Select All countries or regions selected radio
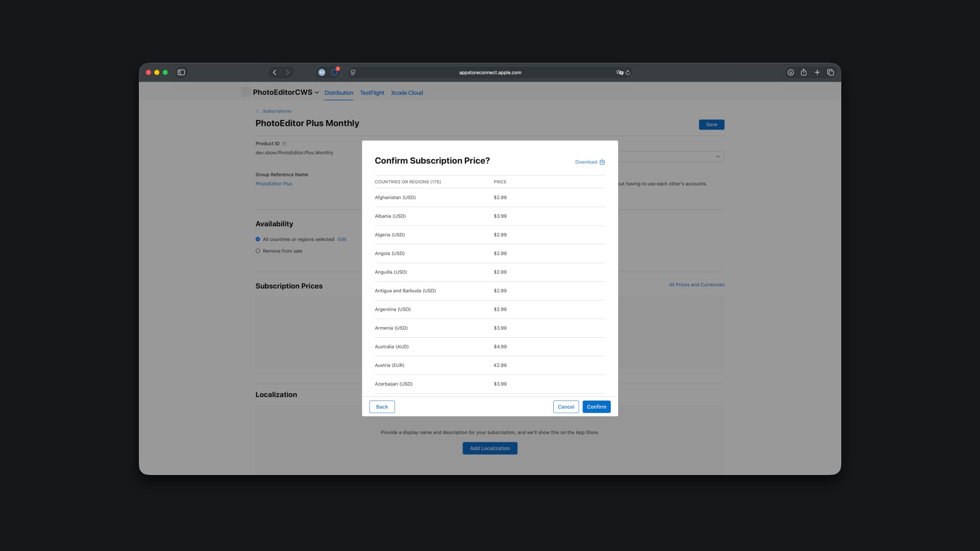The width and height of the screenshot is (980, 551). [258, 239]
